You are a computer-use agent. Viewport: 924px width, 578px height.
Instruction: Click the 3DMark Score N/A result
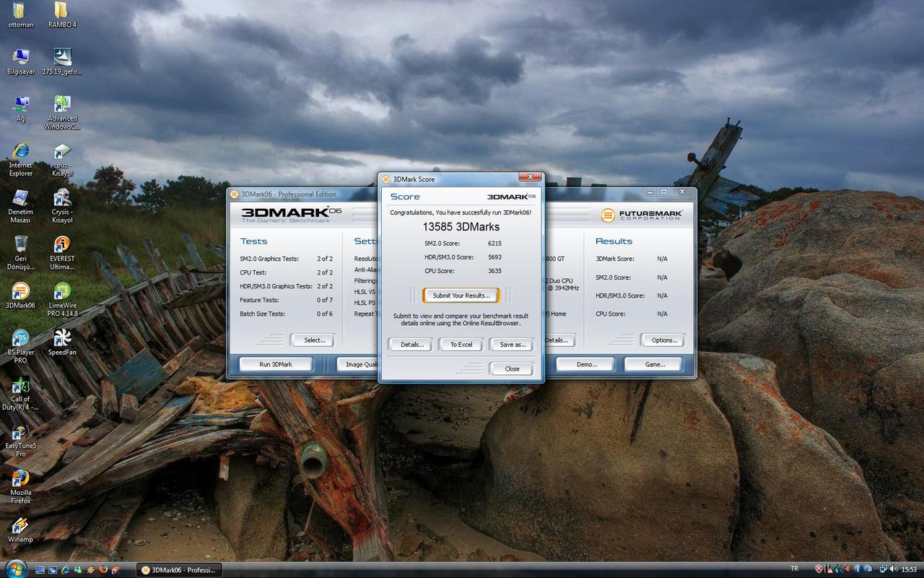[661, 259]
